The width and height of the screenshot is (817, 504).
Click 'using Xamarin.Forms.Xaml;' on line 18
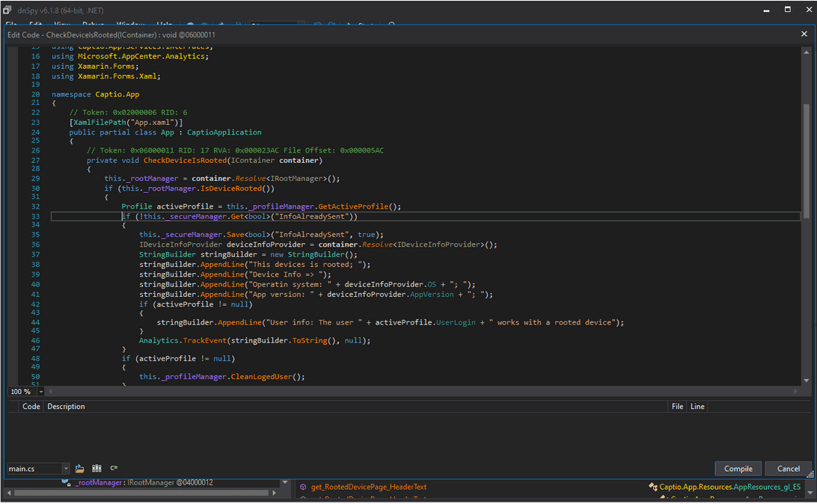[106, 76]
